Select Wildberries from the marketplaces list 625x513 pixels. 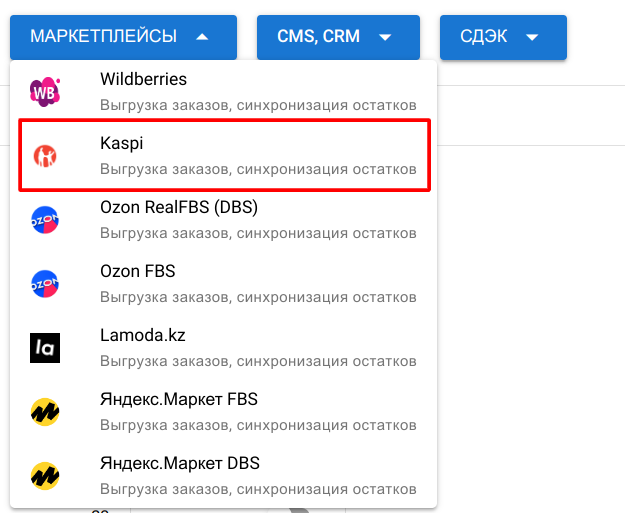(x=224, y=92)
